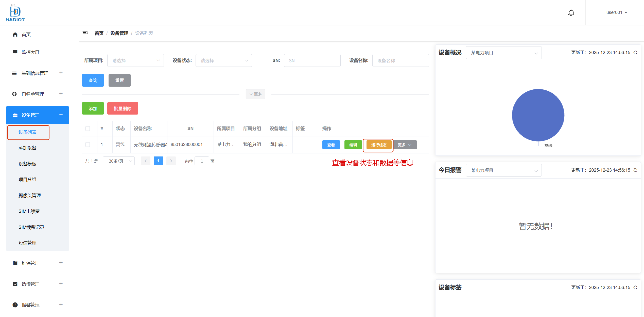644x317 pixels.
Task: Click the 监控大屏 monitor icon
Action: pos(15,52)
